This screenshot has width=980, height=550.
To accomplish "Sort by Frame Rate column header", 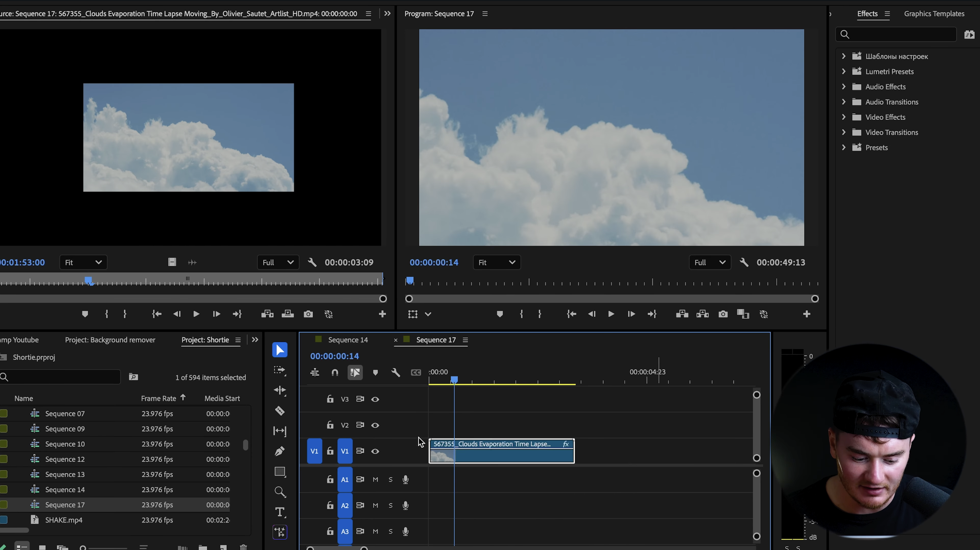I will [159, 398].
